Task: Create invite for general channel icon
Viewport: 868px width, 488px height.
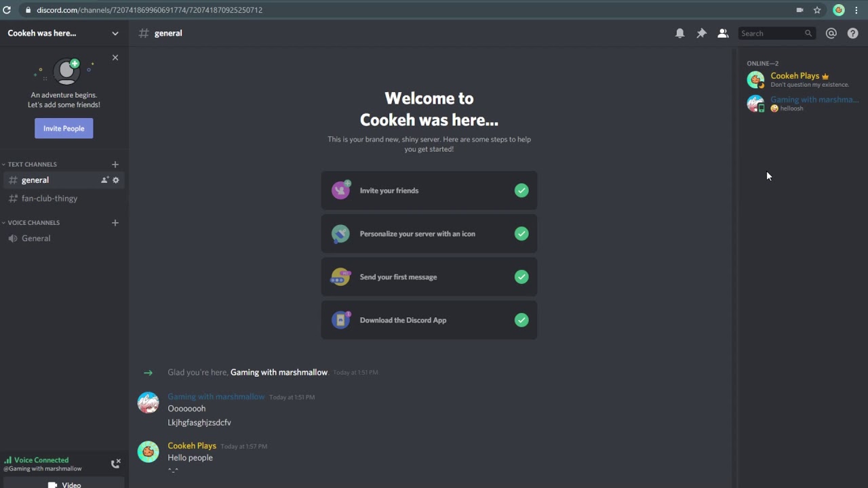Action: coord(104,180)
